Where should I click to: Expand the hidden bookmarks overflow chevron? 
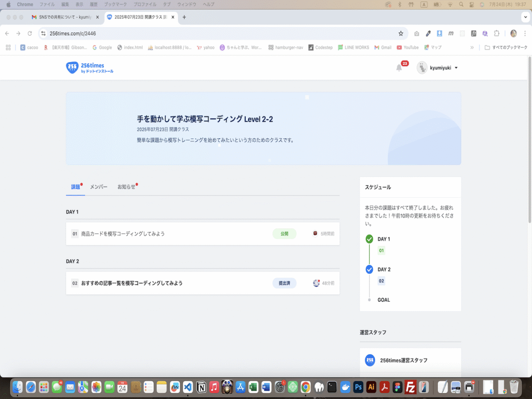point(472,47)
